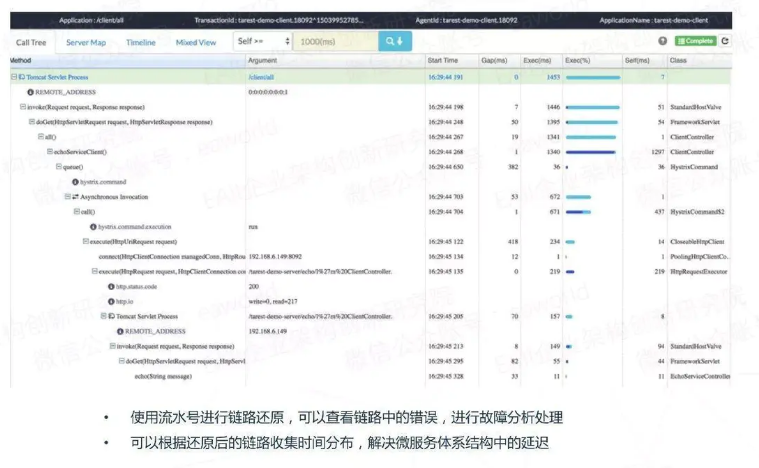The height and width of the screenshot is (468, 759).
Task: Click info icon beside http.io
Action: 111,302
